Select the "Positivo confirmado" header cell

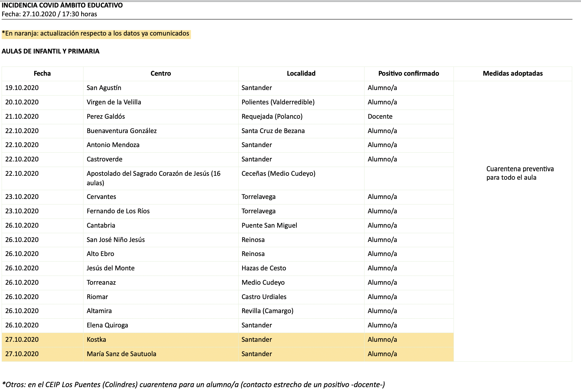pos(408,73)
